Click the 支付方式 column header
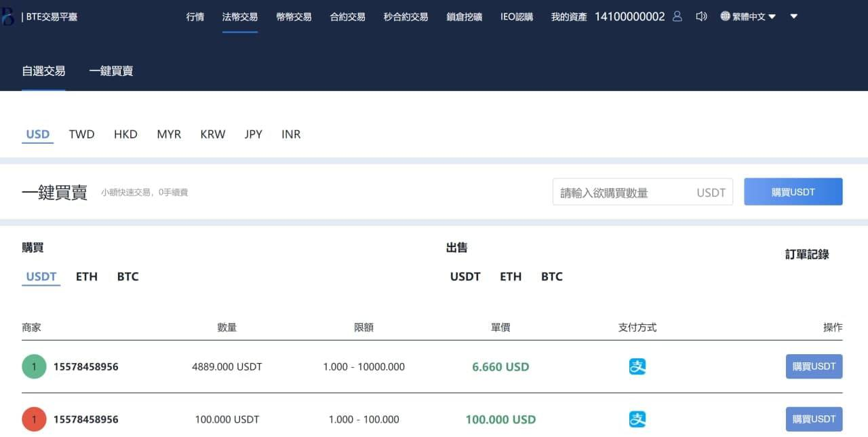 click(x=637, y=327)
